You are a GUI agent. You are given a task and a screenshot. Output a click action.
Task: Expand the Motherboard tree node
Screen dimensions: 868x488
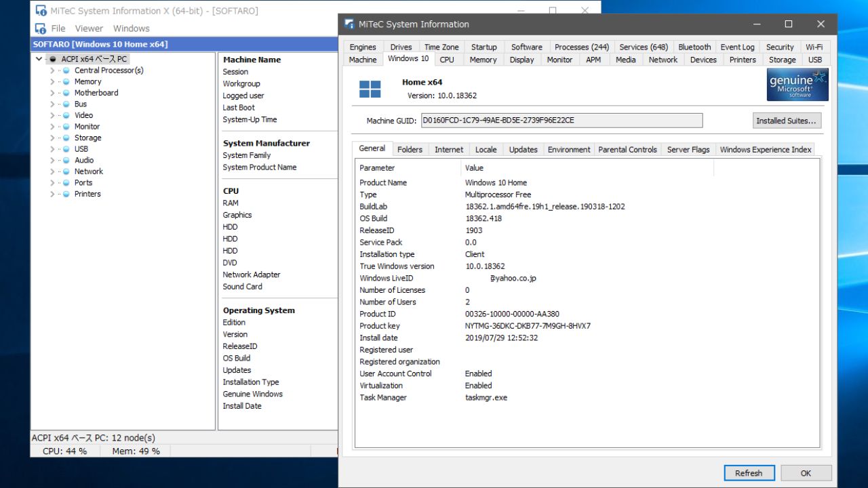pyautogui.click(x=52, y=93)
